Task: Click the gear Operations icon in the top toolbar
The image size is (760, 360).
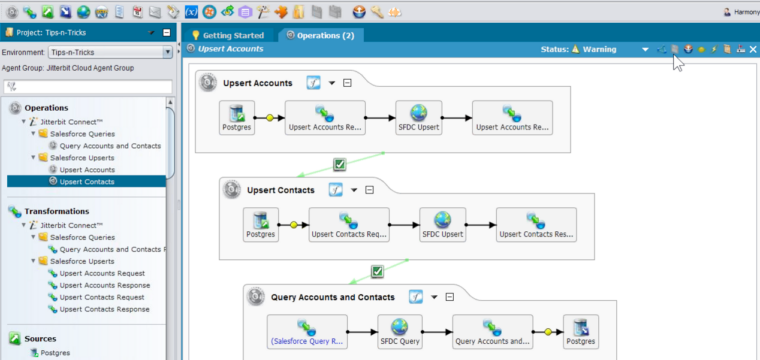Action: click(x=12, y=12)
